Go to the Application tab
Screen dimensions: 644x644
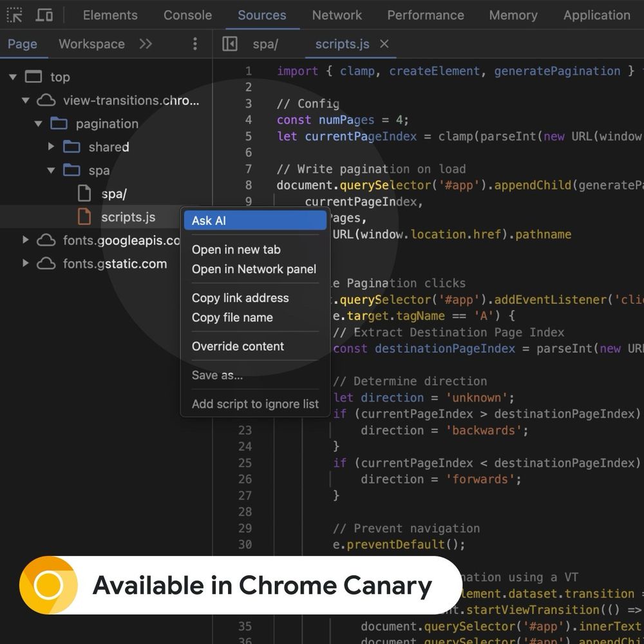tap(596, 15)
